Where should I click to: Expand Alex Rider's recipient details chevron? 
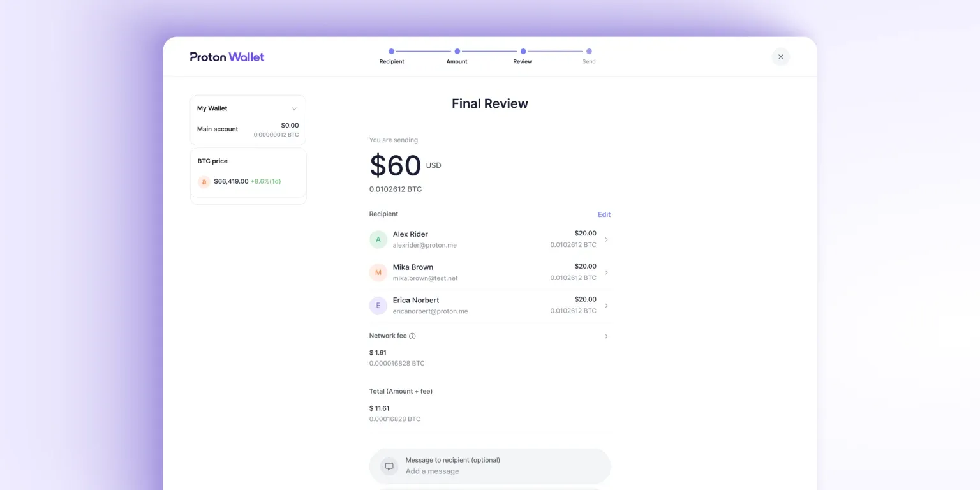[606, 239]
